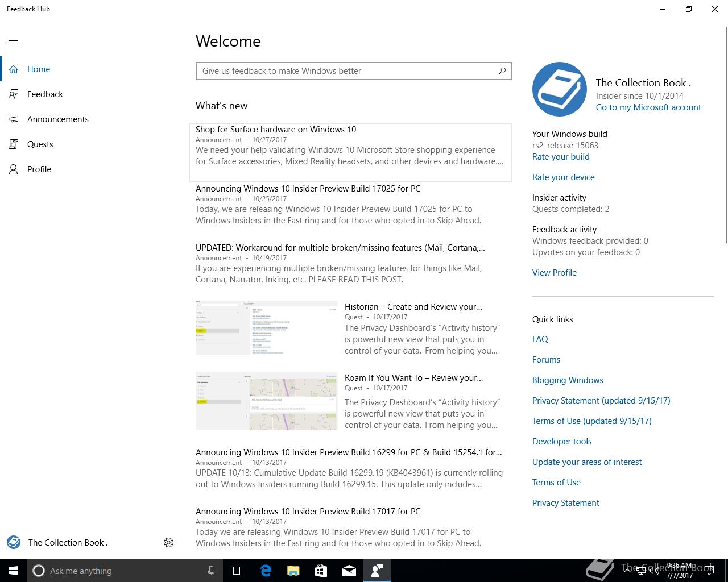Image resolution: width=728 pixels, height=582 pixels.
Task: Click the Profile person icon
Action: tap(14, 169)
